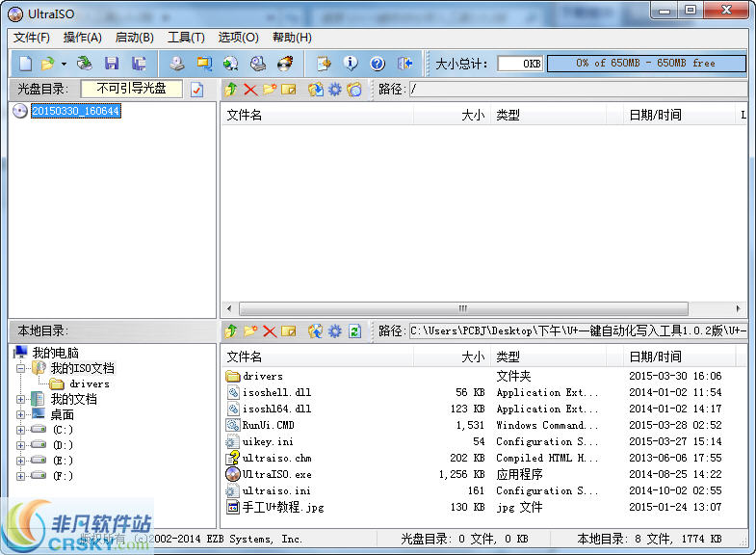Click the gear settings icon in local pane
This screenshot has height=555, width=756.
(335, 331)
